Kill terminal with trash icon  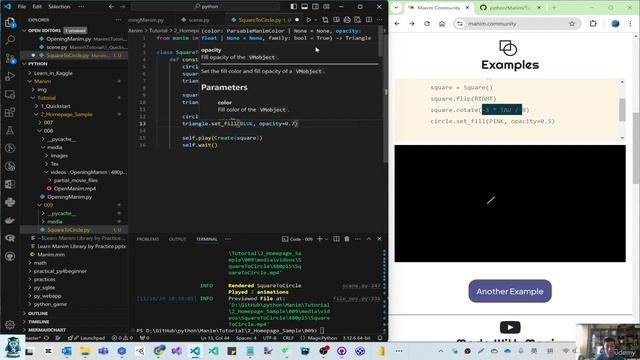[347, 239]
